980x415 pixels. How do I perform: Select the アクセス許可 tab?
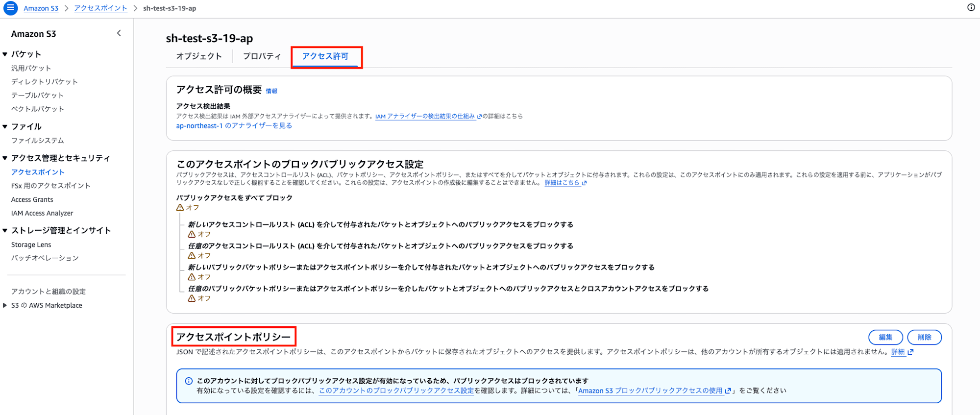(325, 56)
